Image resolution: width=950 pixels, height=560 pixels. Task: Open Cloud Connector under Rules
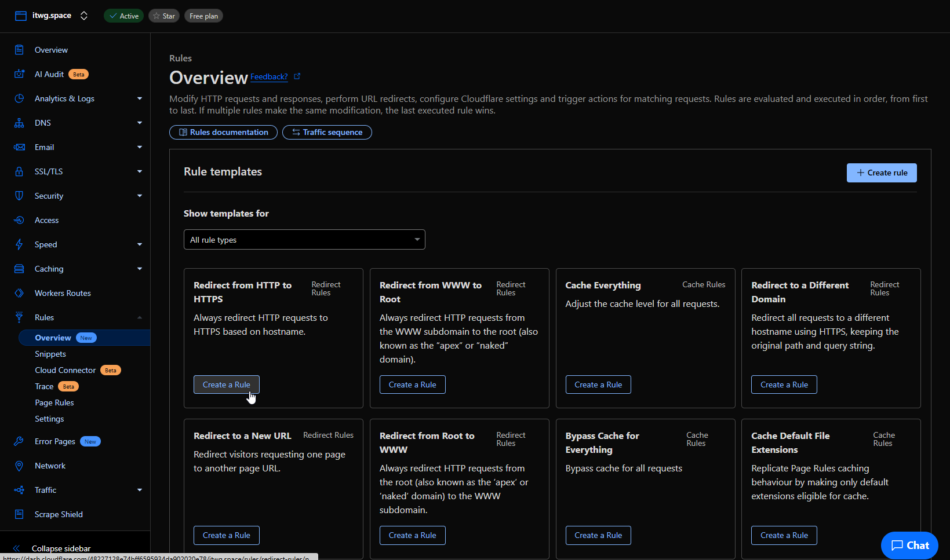[x=65, y=370]
